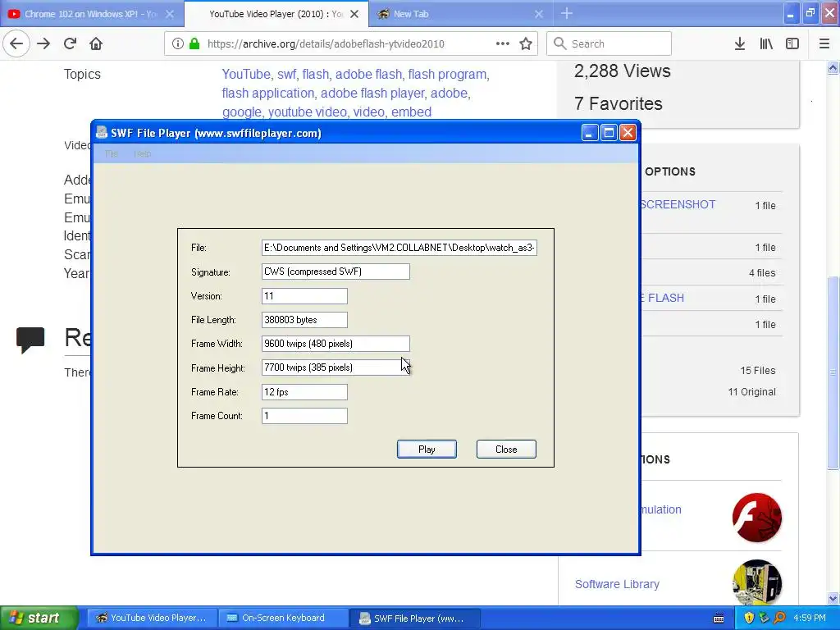Close the New Tab tab
This screenshot has width=840, height=630.
[539, 14]
